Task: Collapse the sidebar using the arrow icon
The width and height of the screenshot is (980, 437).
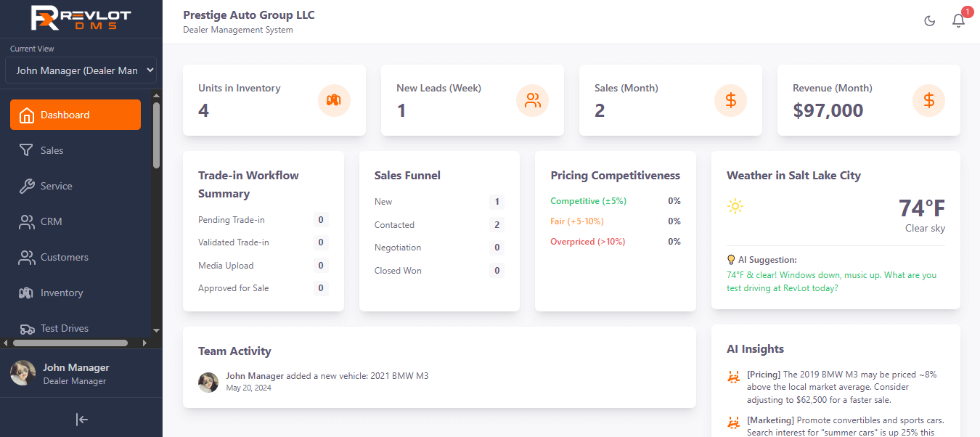Action: point(81,419)
